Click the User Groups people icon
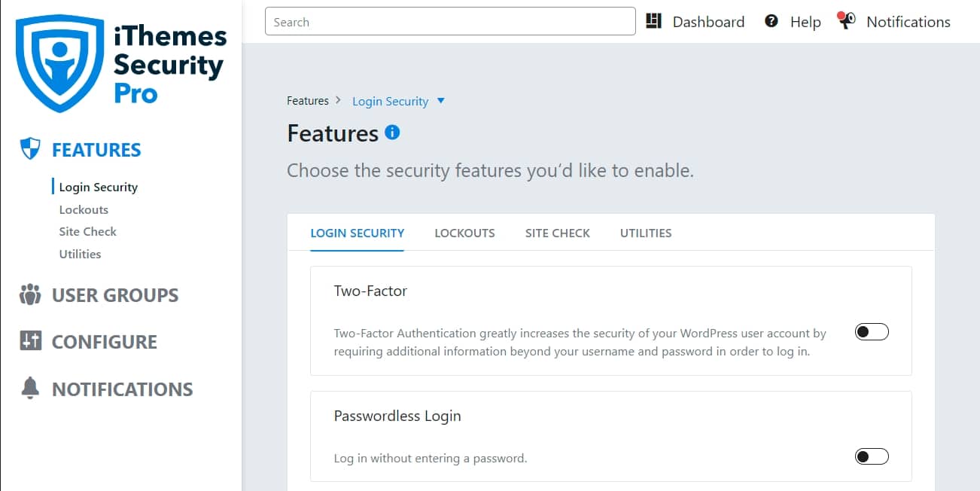Screen dimensions: 980x491 tap(30, 294)
